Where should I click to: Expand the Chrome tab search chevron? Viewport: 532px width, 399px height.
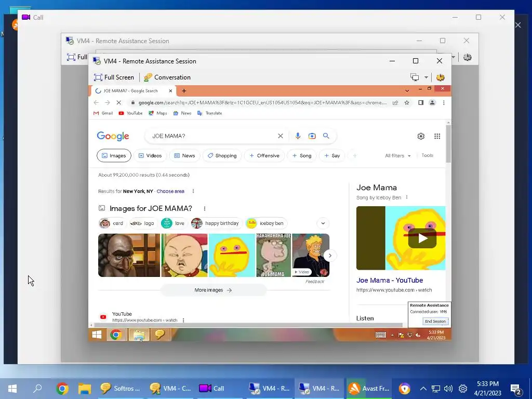click(x=407, y=90)
